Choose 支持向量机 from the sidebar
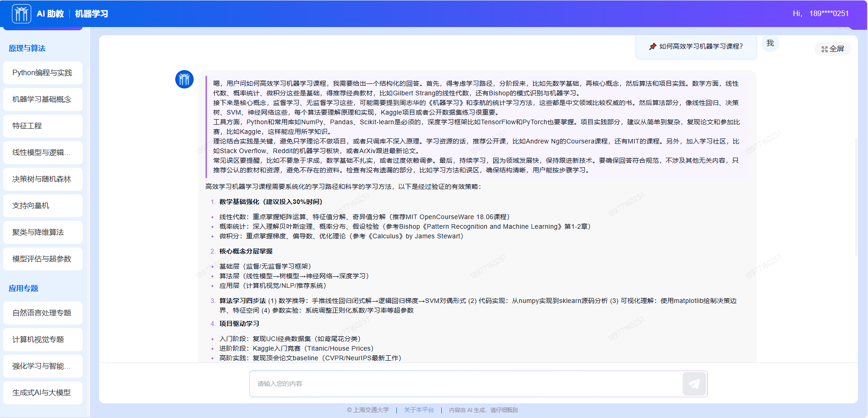 (43, 206)
